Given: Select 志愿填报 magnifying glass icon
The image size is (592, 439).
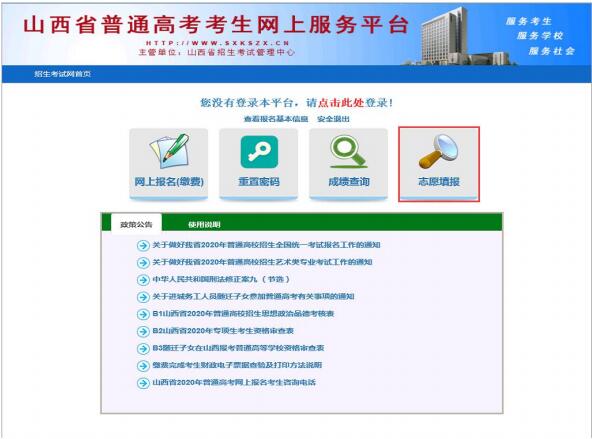Looking at the screenshot, I should pyautogui.click(x=438, y=152).
